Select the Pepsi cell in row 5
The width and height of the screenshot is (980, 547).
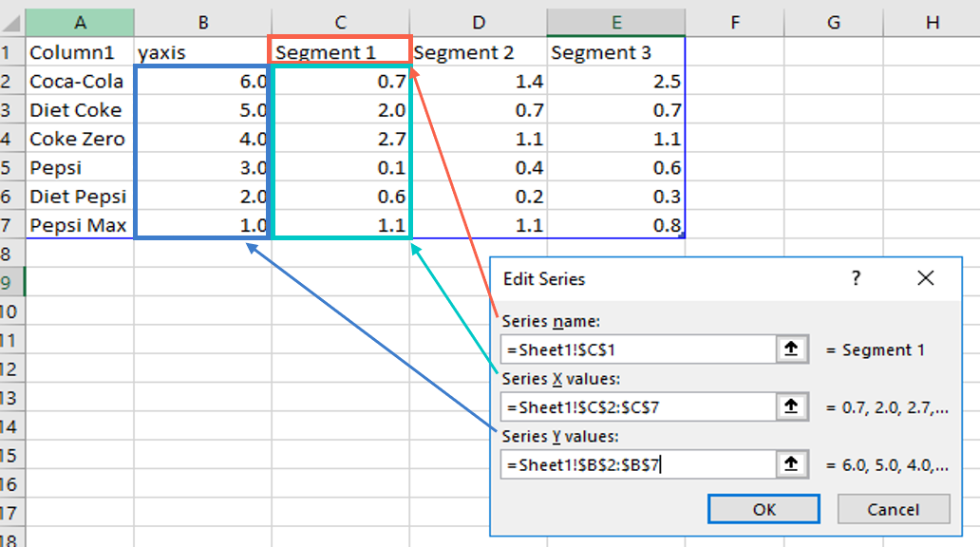(80, 167)
